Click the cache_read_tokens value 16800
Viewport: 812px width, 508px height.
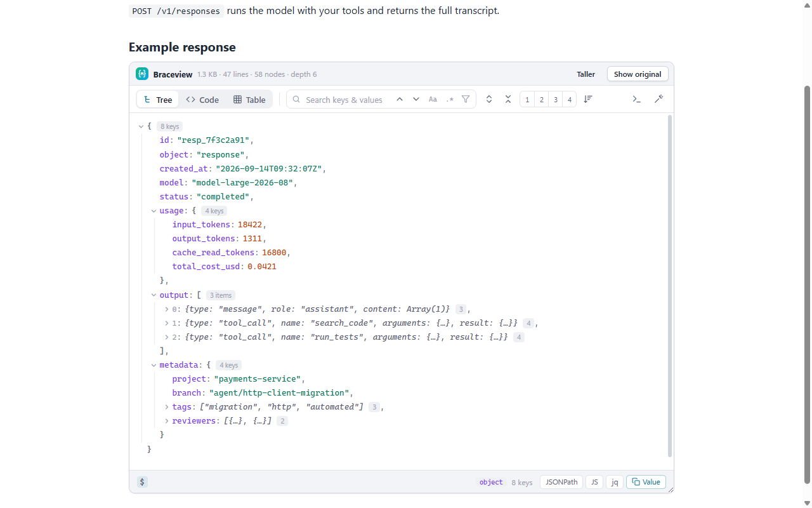pyautogui.click(x=274, y=253)
